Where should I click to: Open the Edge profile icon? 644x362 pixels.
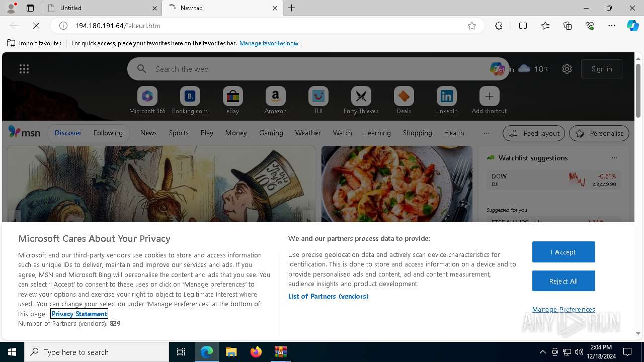tap(11, 8)
